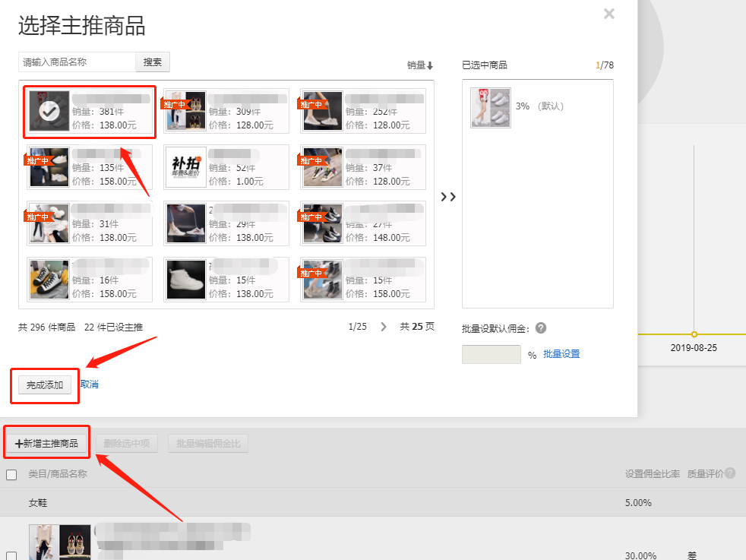Toggle checkbox of the 30.00% product row
The height and width of the screenshot is (560, 746).
click(11, 555)
